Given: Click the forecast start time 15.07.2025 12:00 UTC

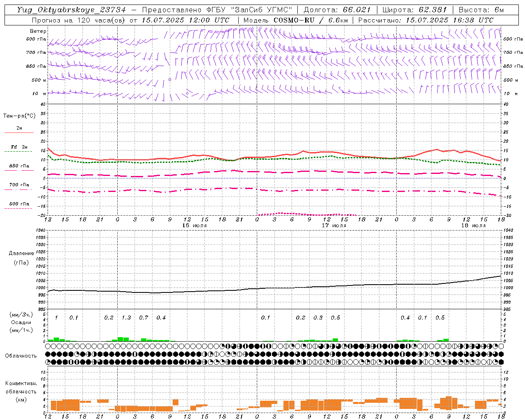Looking at the screenshot, I should 185,20.
